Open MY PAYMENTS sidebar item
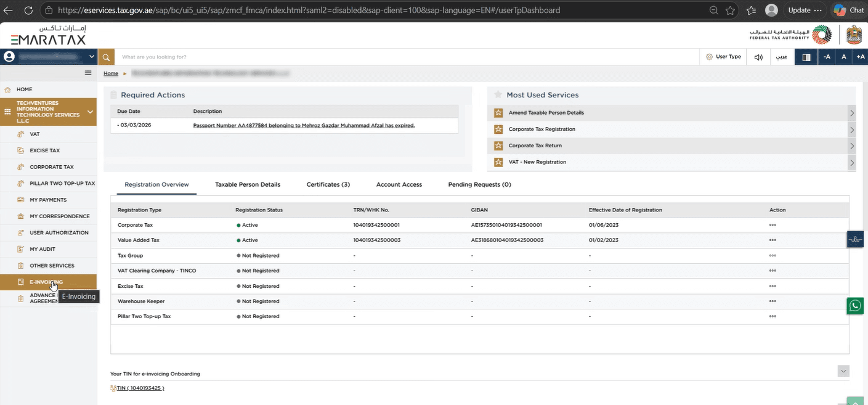The width and height of the screenshot is (868, 405). (x=48, y=200)
